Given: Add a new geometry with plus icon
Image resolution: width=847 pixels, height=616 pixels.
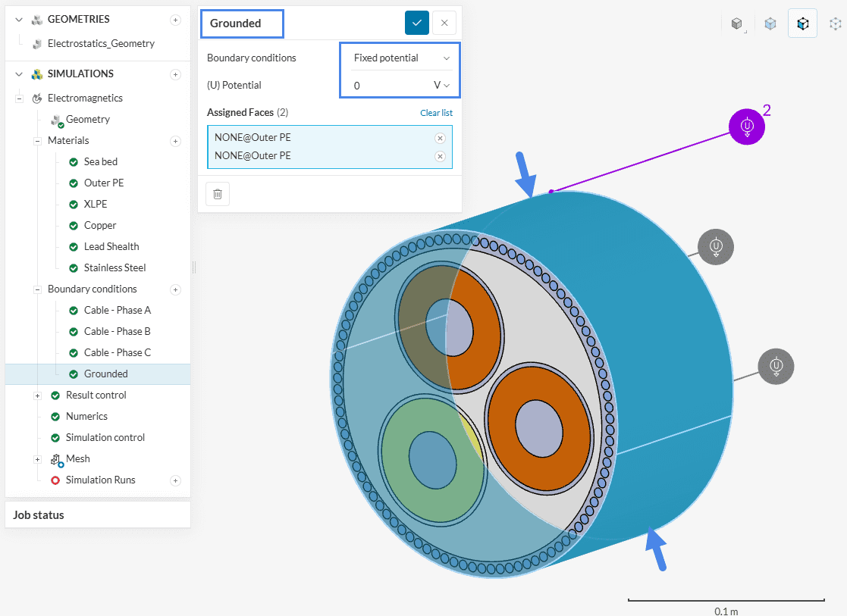Looking at the screenshot, I should [x=175, y=20].
